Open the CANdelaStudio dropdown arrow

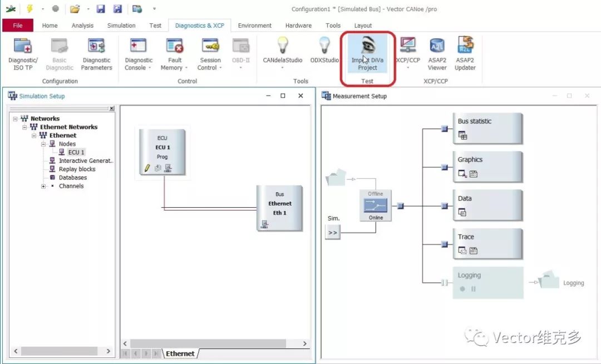[x=283, y=68]
